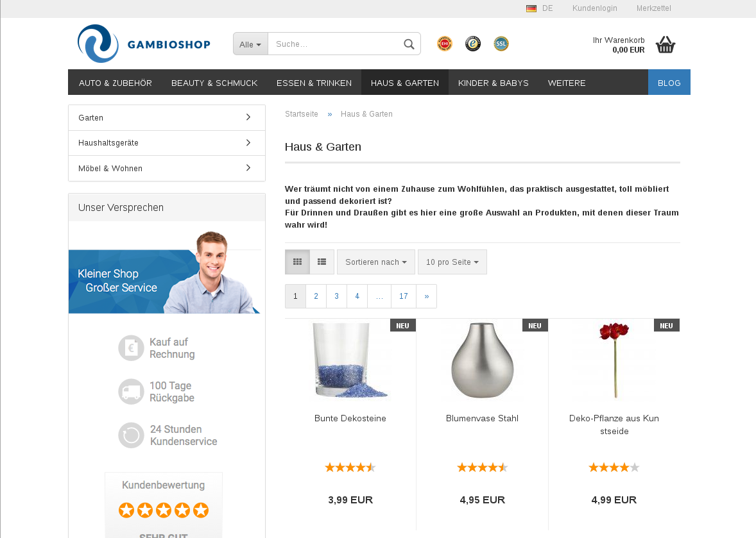Click the Gambioshop logo
Viewport: 756px width, 538px height.
tap(144, 44)
